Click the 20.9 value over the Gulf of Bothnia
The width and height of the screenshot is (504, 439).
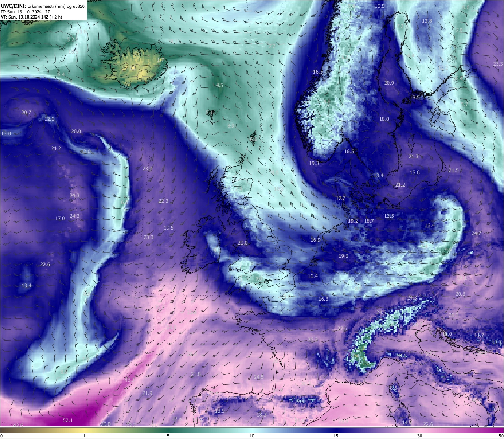(389, 83)
